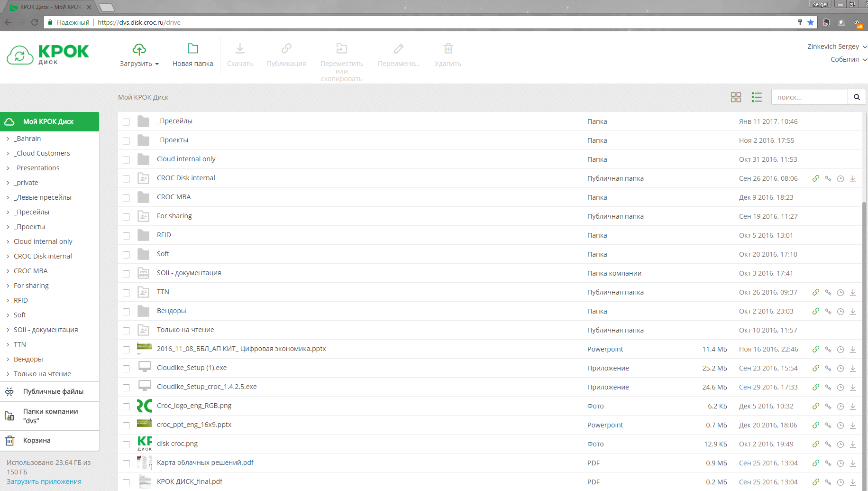The width and height of the screenshot is (868, 491).
Task: Click Мой КРОК Диск breadcrumb
Action: (x=143, y=97)
